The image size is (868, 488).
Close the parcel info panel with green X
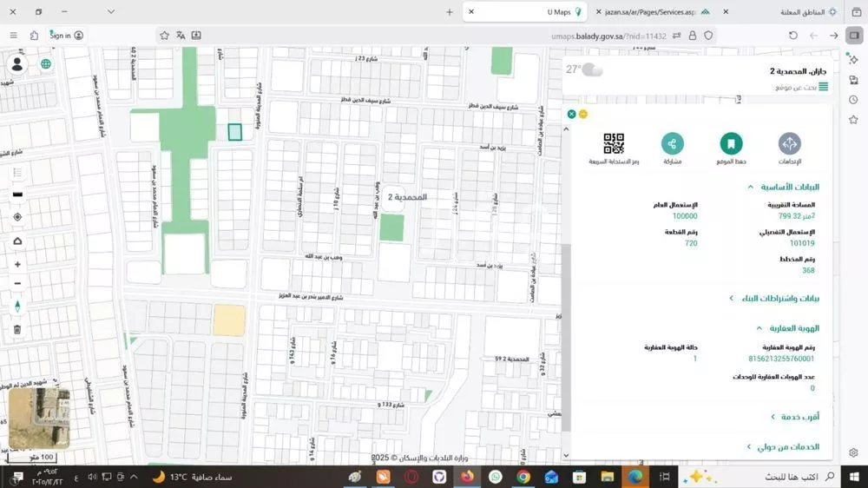(571, 114)
